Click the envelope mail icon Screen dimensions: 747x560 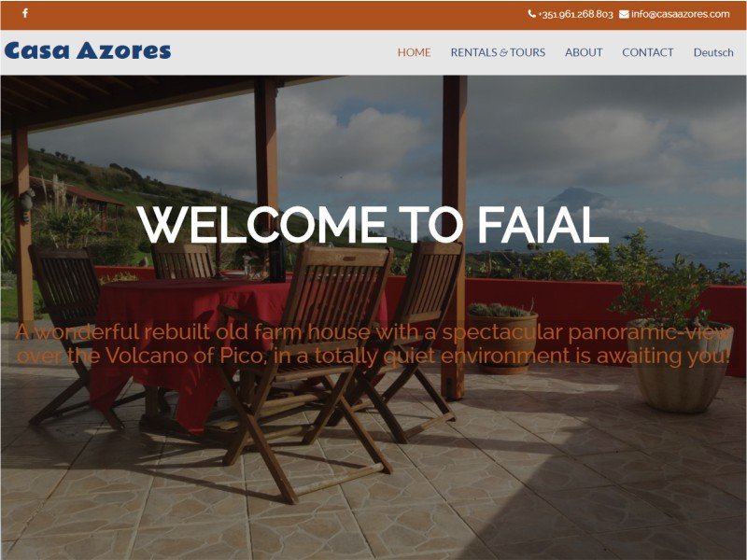[624, 14]
